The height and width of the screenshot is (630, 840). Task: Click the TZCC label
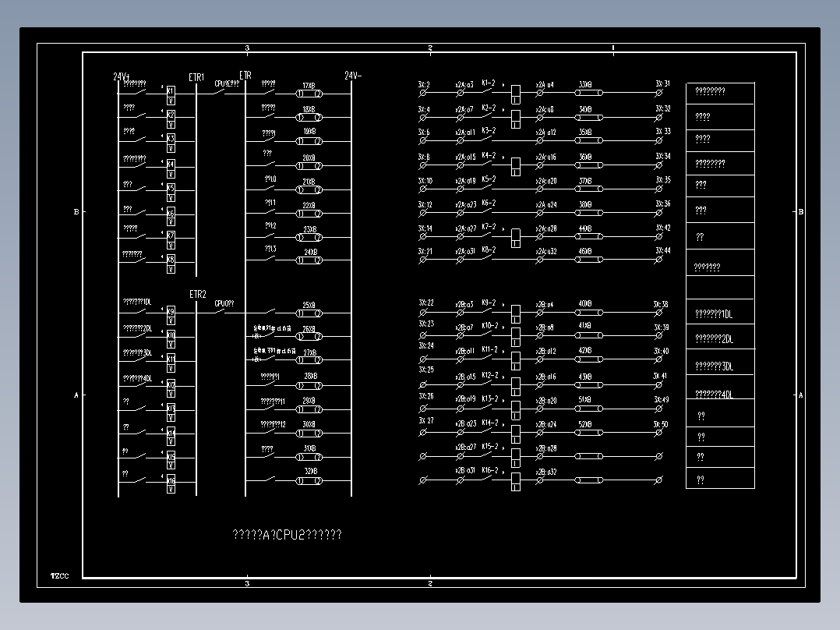(60, 576)
